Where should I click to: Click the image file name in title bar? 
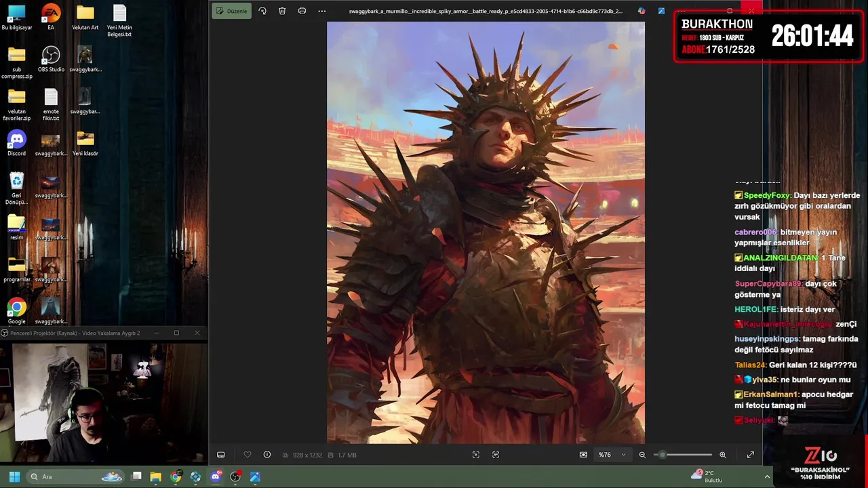point(486,11)
